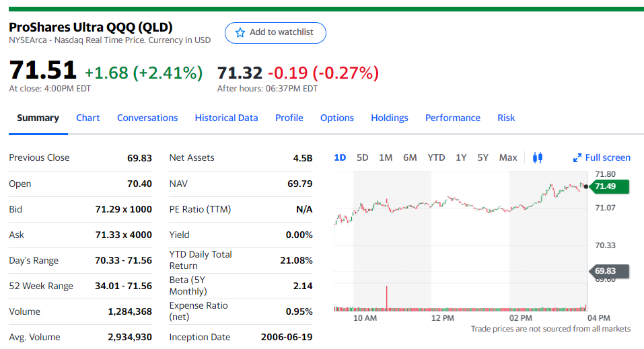
Task: Click the Net Assets value 4.5B
Action: tap(303, 158)
